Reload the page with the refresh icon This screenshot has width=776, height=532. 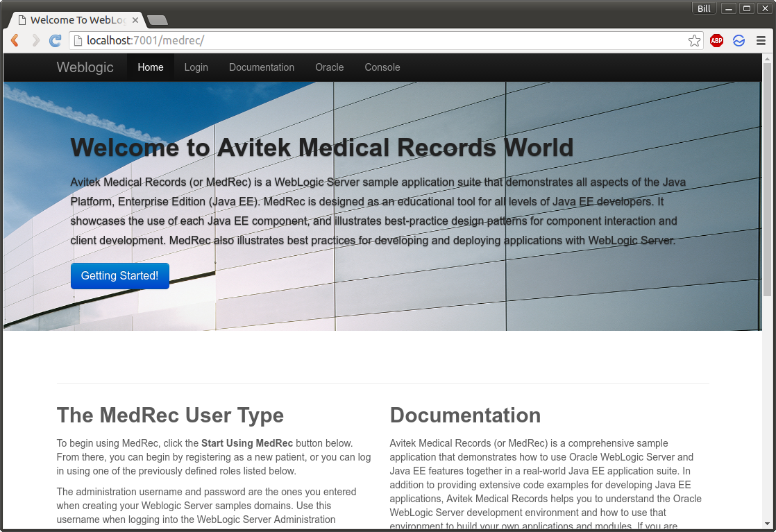click(56, 41)
